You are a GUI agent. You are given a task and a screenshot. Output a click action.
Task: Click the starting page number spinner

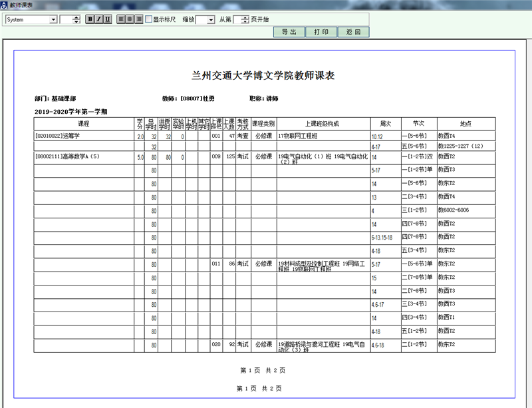245,20
